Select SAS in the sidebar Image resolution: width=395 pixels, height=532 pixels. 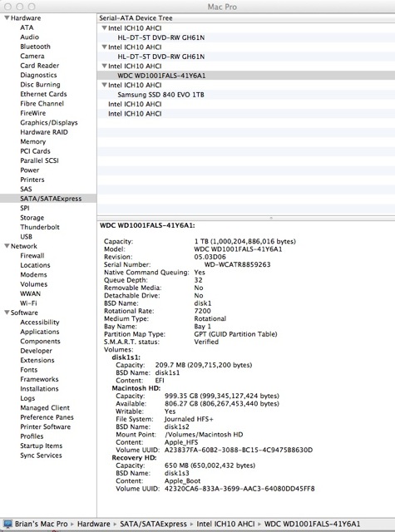pyautogui.click(x=26, y=189)
